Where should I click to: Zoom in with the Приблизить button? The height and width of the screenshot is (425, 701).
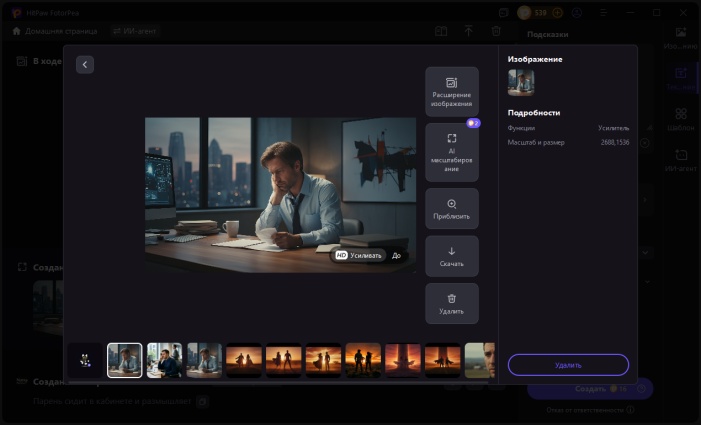pyautogui.click(x=452, y=209)
